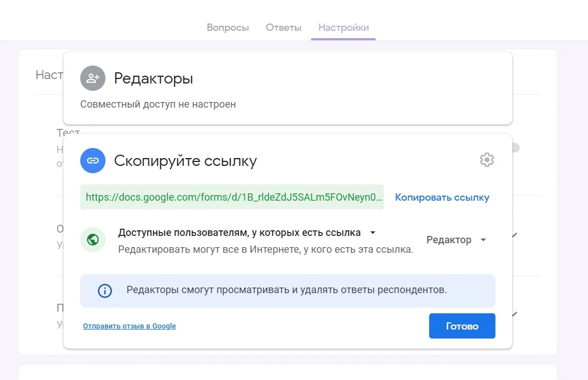
Task: Click the blue Готово button
Action: [x=462, y=326]
